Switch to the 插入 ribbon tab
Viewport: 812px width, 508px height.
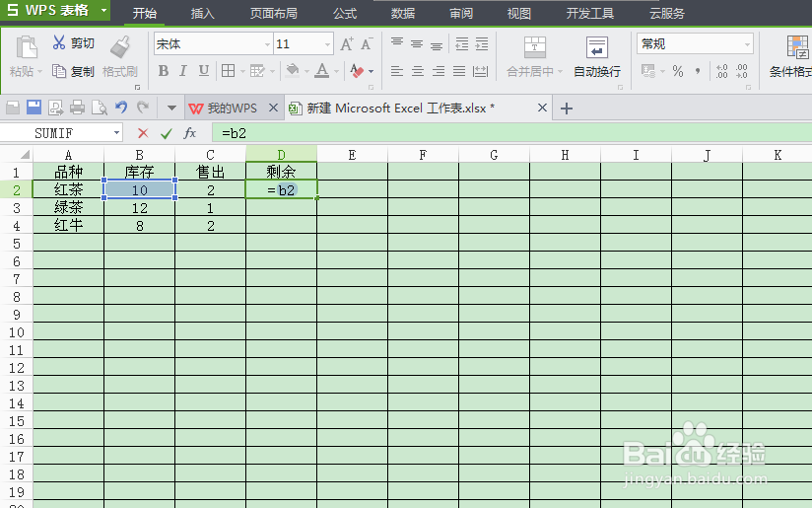(202, 13)
